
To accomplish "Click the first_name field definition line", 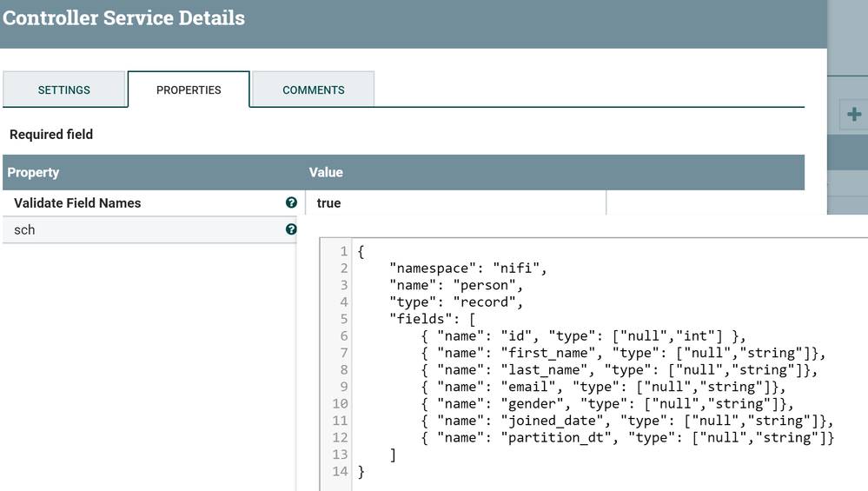I will [x=621, y=353].
